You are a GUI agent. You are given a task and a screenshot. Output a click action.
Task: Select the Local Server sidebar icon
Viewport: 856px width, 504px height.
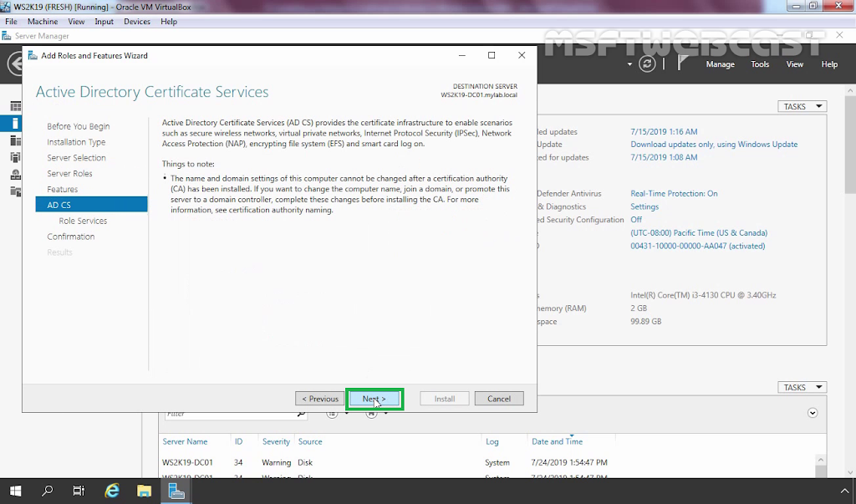coord(15,124)
